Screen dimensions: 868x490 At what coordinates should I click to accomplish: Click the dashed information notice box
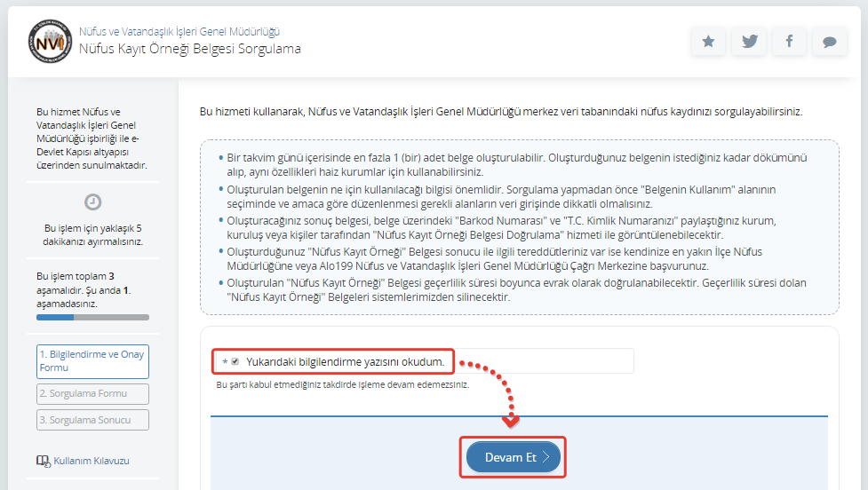[519, 227]
